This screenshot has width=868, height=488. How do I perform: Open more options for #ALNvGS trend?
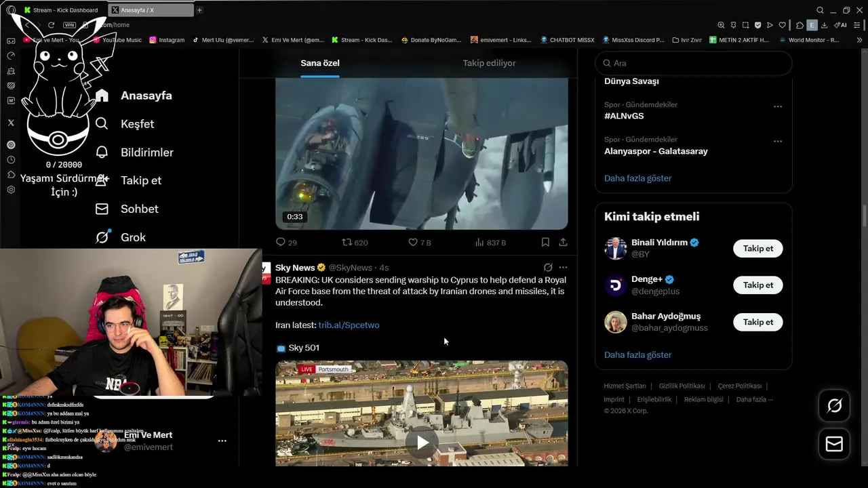pos(778,106)
